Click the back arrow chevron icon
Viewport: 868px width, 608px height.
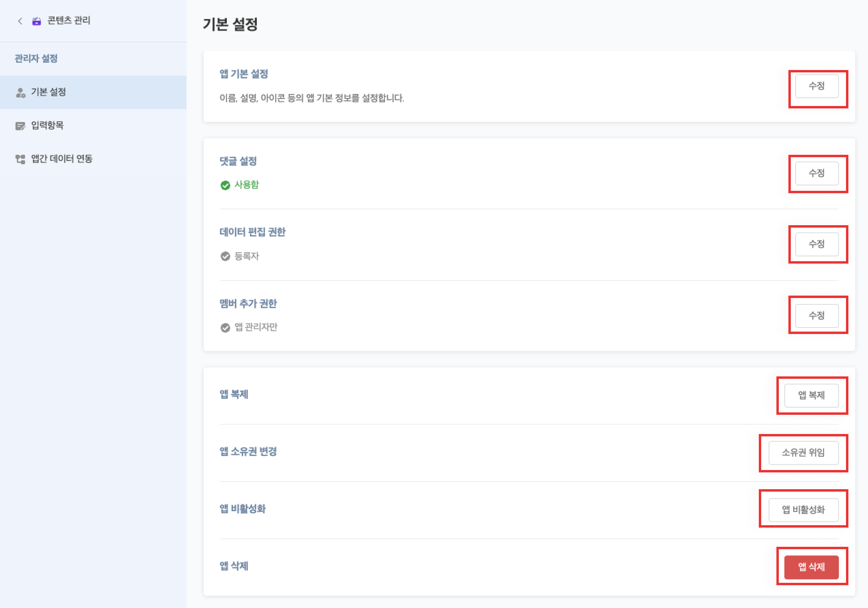20,21
